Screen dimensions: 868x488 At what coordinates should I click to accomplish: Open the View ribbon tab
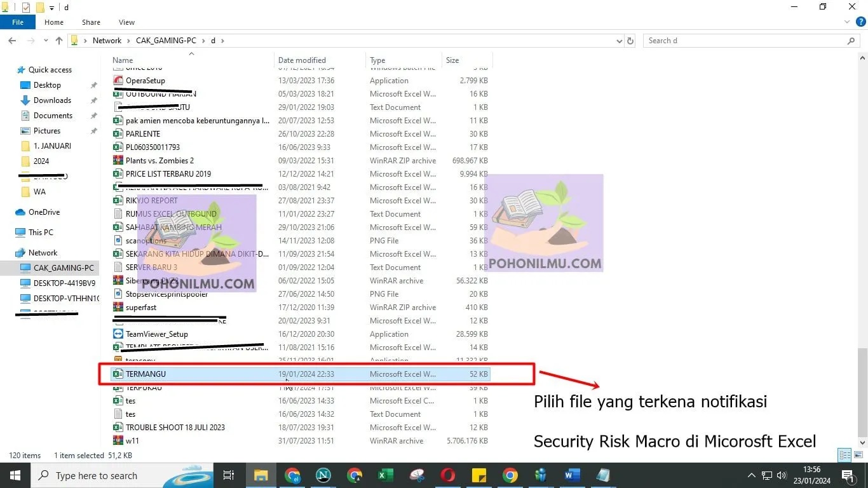126,22
